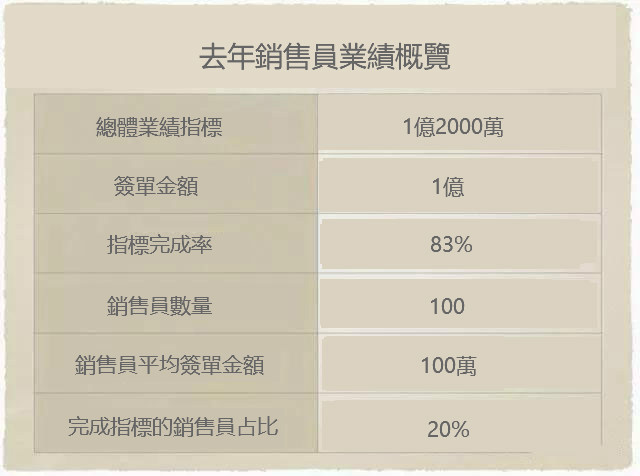
Task: Click the 100萬 value cell
Action: click(x=460, y=363)
